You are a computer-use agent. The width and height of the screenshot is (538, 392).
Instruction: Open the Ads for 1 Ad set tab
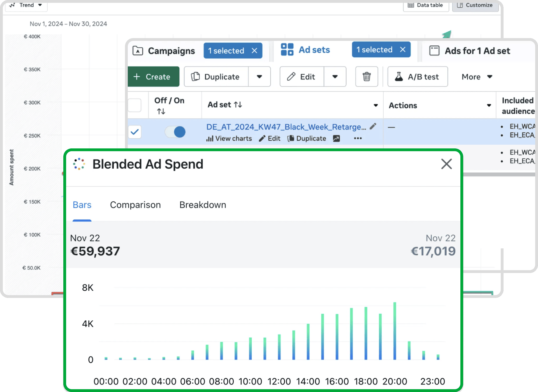pyautogui.click(x=477, y=51)
